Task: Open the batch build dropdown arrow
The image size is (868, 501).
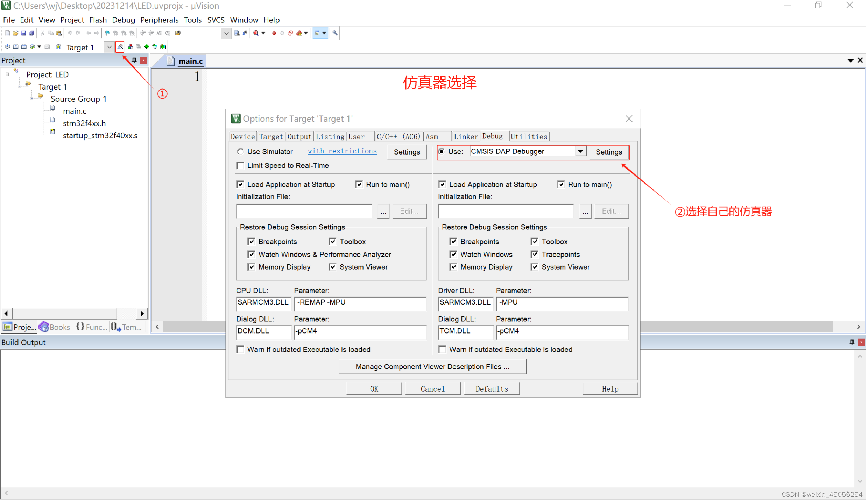Action: coord(39,47)
